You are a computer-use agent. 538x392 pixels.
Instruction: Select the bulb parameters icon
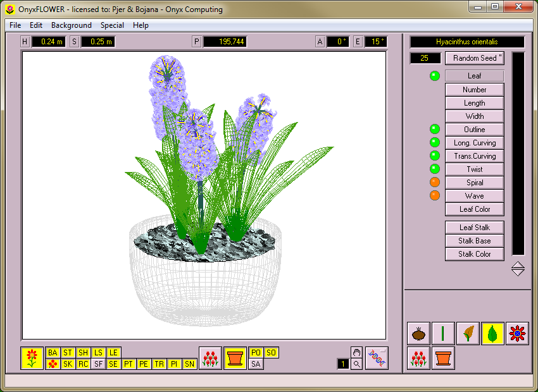point(418,333)
